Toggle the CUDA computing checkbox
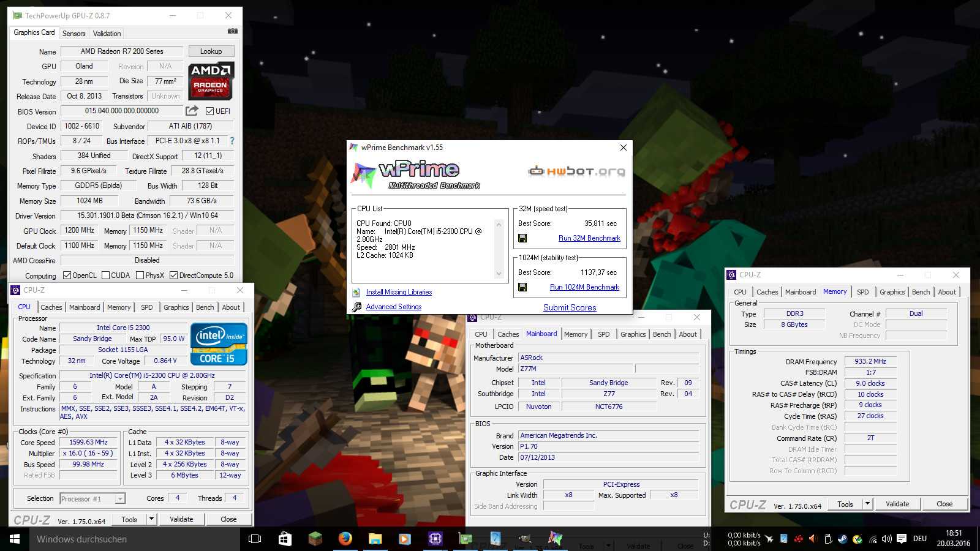 (x=105, y=275)
